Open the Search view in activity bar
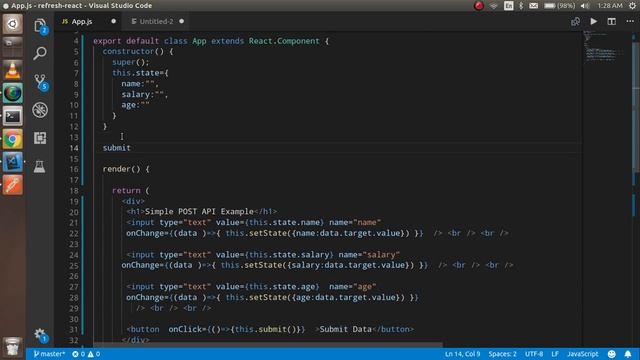This screenshot has width=640, height=360. coord(40,53)
